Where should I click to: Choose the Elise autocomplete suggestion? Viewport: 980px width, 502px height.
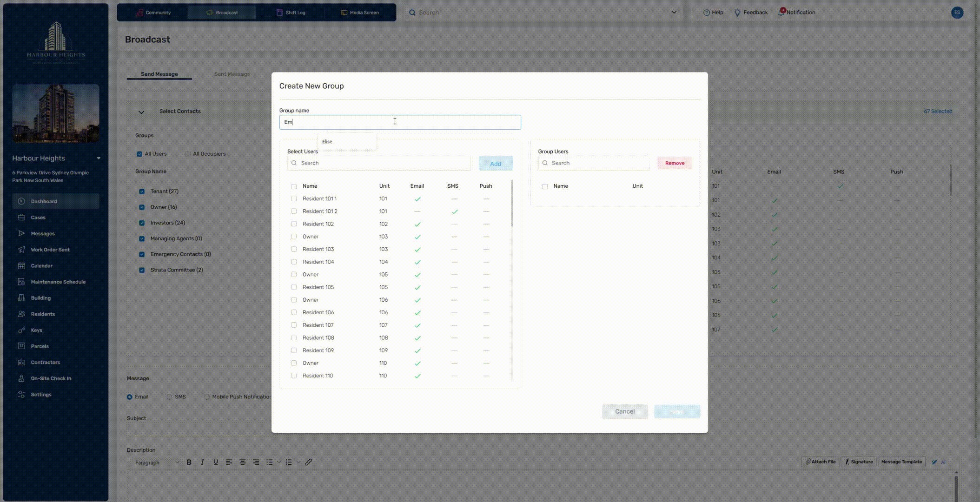tap(347, 142)
